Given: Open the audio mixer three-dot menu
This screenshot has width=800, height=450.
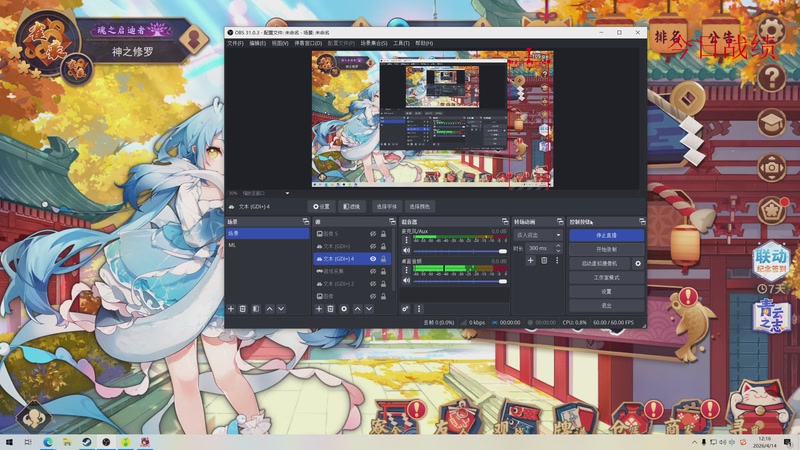Looking at the screenshot, I should coord(419,309).
